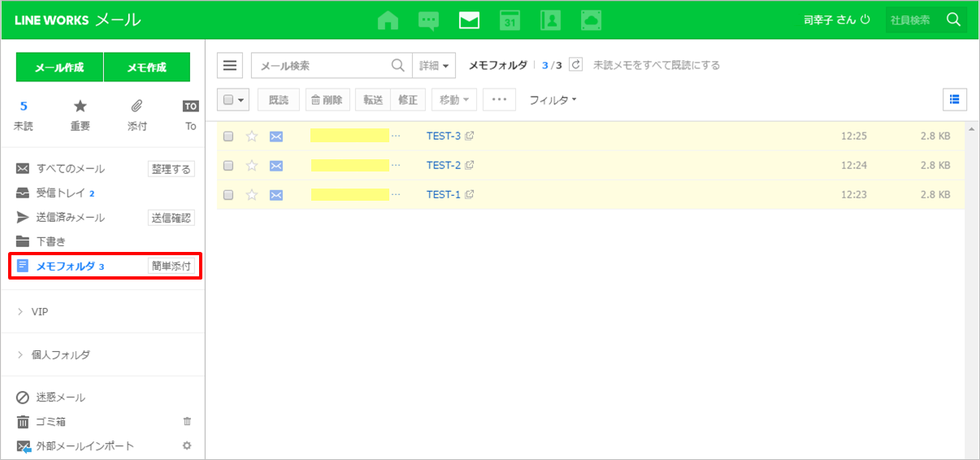980x460 pixels.
Task: Open the Contacts address book icon
Action: click(550, 20)
